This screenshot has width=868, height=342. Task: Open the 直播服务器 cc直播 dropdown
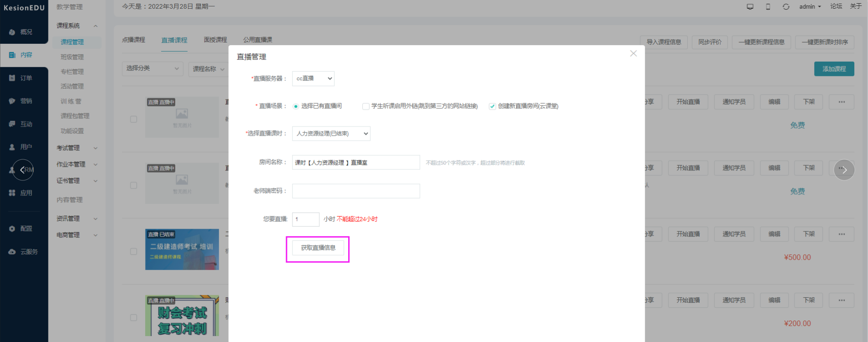point(313,79)
